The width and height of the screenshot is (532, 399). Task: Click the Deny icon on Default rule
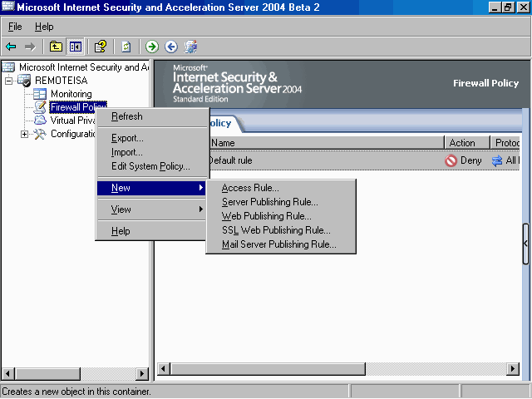pyautogui.click(x=451, y=160)
